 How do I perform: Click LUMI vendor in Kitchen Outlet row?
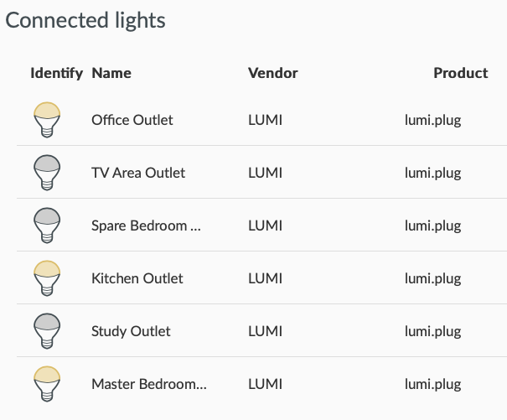(x=266, y=278)
